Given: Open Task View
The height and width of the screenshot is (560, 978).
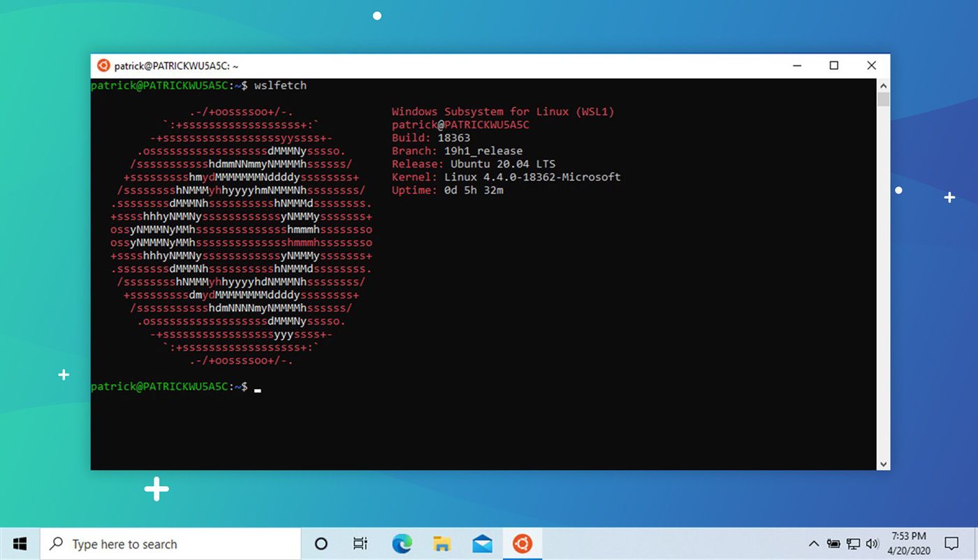Looking at the screenshot, I should coord(359,543).
